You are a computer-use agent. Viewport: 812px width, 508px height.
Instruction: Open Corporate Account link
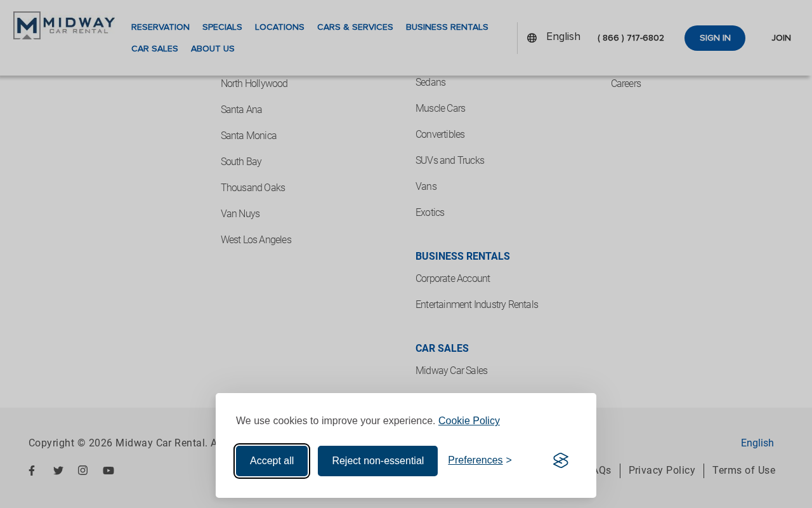[453, 279]
